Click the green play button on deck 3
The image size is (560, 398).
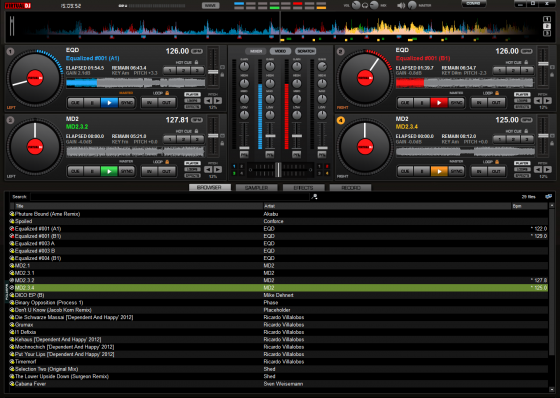coord(109,171)
